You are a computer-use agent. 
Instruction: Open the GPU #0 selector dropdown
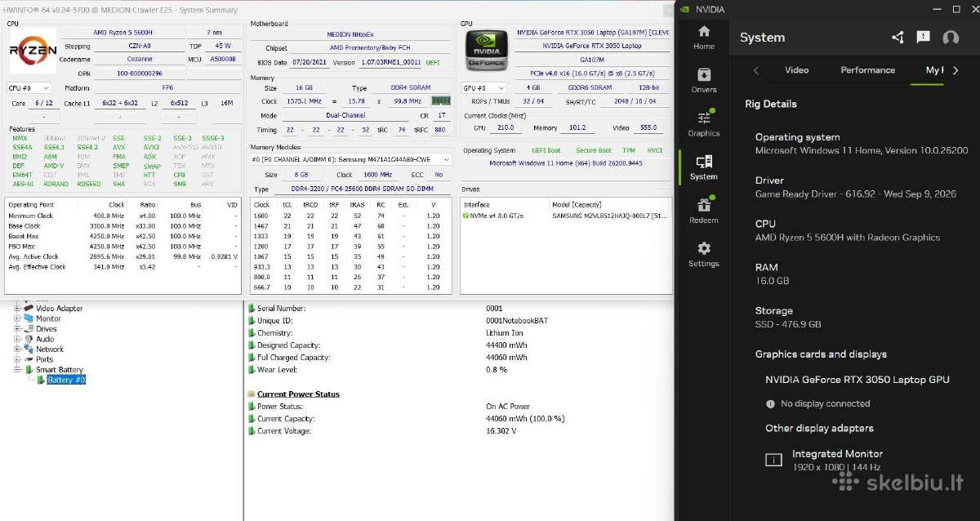pyautogui.click(x=486, y=87)
